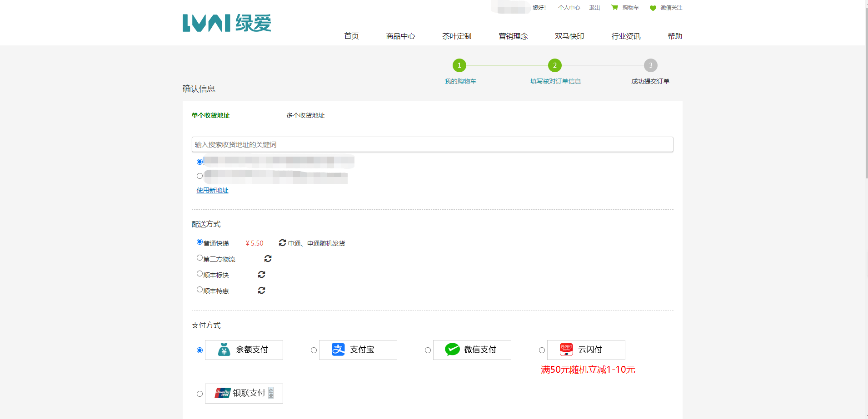Click the WeChat follow heart icon
This screenshot has width=868, height=419.
click(653, 8)
